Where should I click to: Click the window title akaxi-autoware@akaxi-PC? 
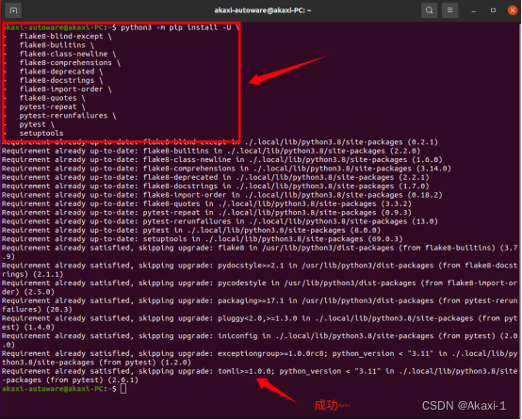262,10
